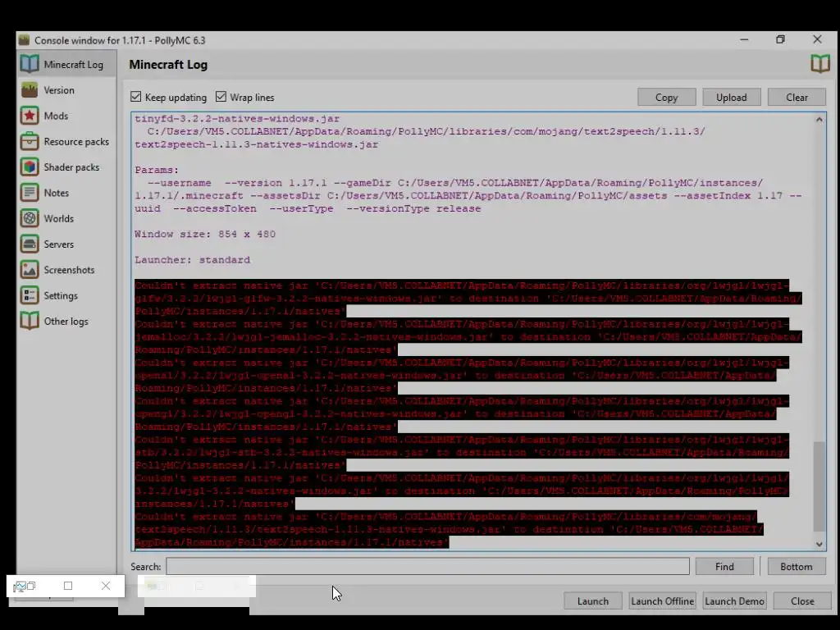Toggle the Keep updating checkbox
The image size is (840, 630).
(x=136, y=97)
